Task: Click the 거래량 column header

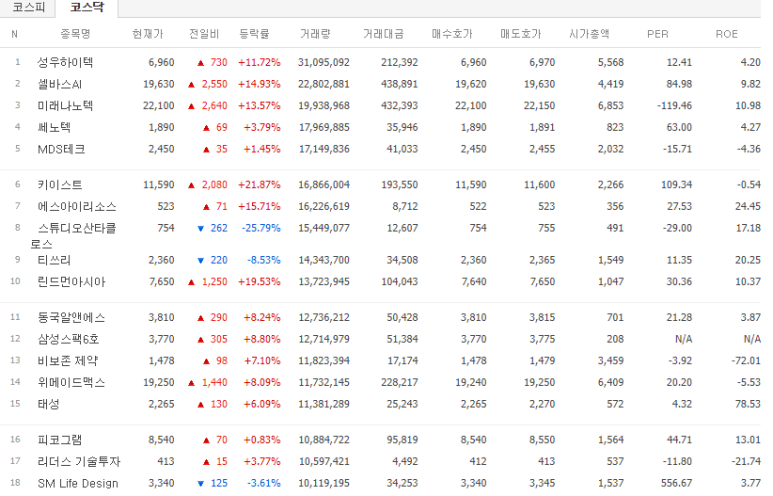Action: tap(316, 34)
